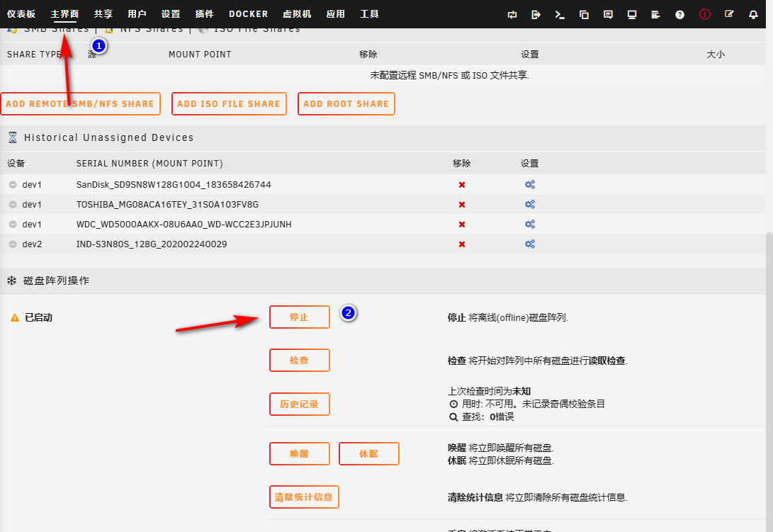Switch to the 仪表板 tab
Viewport: 773px width, 532px height.
(x=21, y=14)
